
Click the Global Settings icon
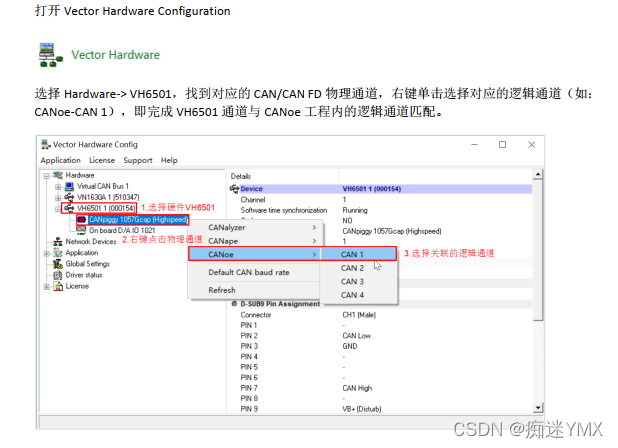coord(58,264)
